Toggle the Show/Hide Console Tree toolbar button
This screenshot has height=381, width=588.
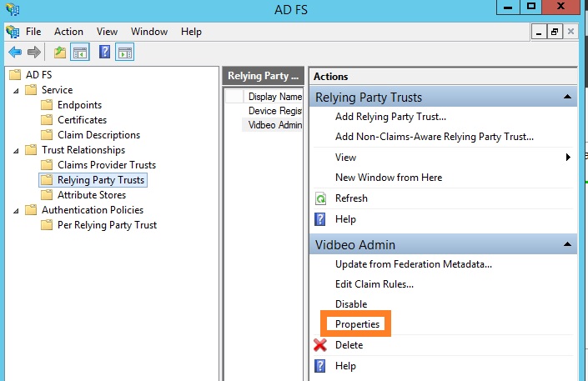(x=80, y=53)
